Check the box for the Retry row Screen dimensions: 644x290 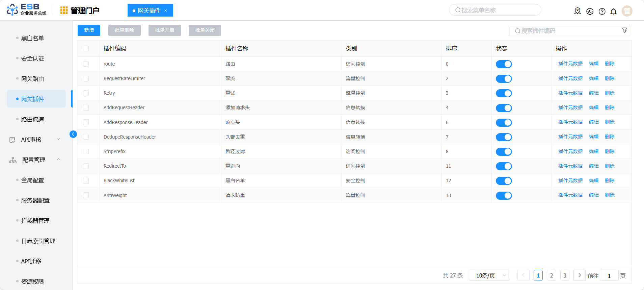point(86,93)
